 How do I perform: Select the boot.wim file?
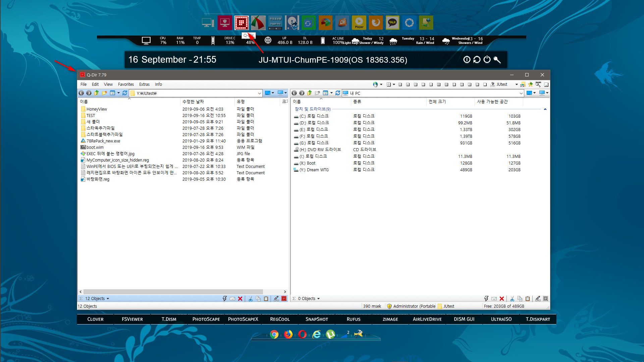coord(95,147)
